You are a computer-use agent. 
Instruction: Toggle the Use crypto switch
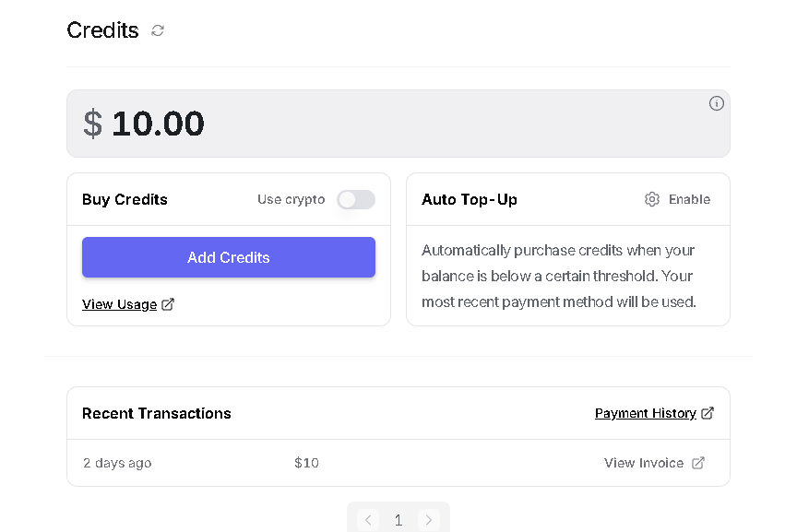pos(356,200)
